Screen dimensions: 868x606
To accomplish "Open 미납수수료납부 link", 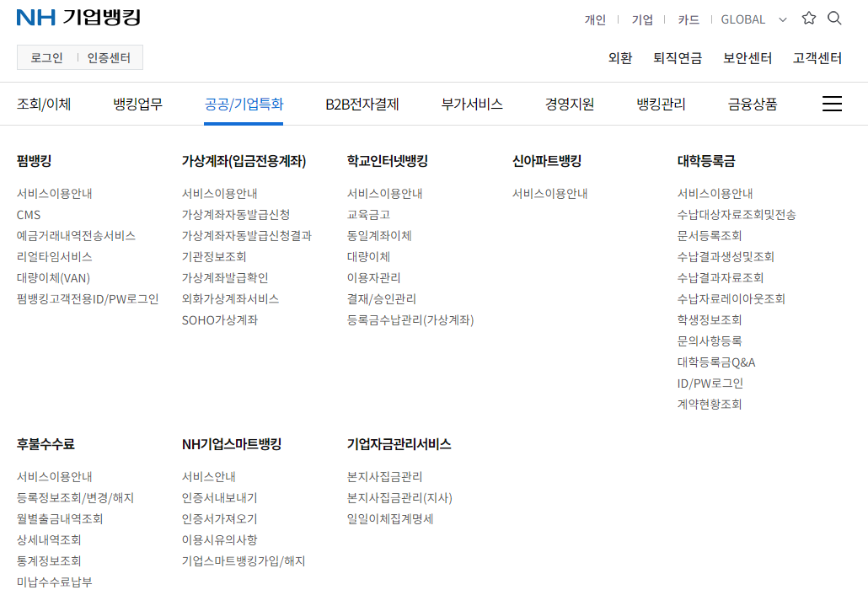I will [54, 582].
